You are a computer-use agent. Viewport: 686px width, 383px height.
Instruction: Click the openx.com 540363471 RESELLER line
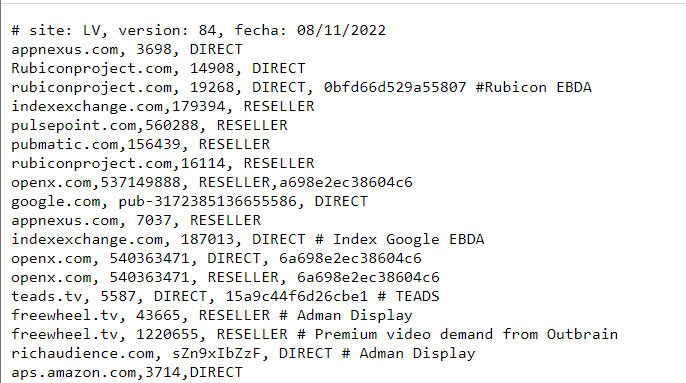point(225,278)
